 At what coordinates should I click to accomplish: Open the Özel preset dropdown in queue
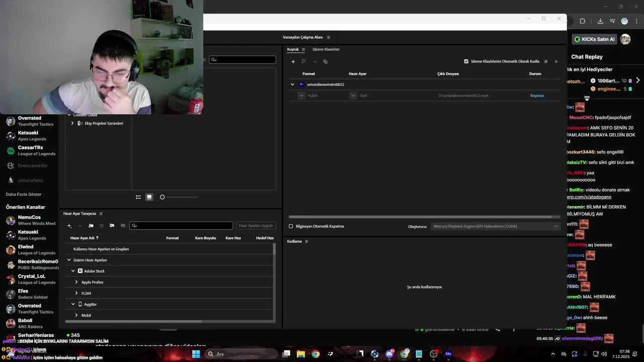click(x=353, y=96)
